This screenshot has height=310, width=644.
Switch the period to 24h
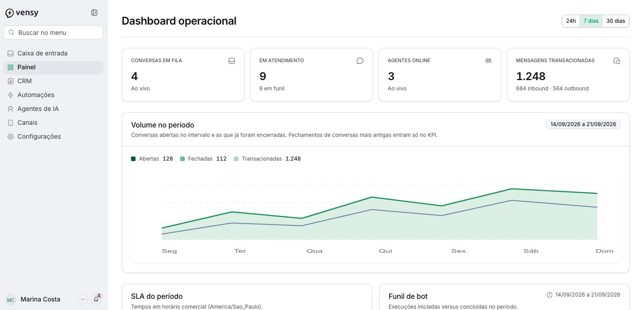pos(571,21)
